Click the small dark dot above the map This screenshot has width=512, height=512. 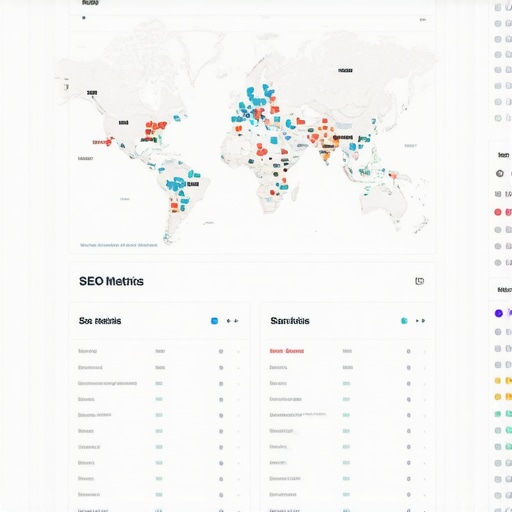coord(84,18)
